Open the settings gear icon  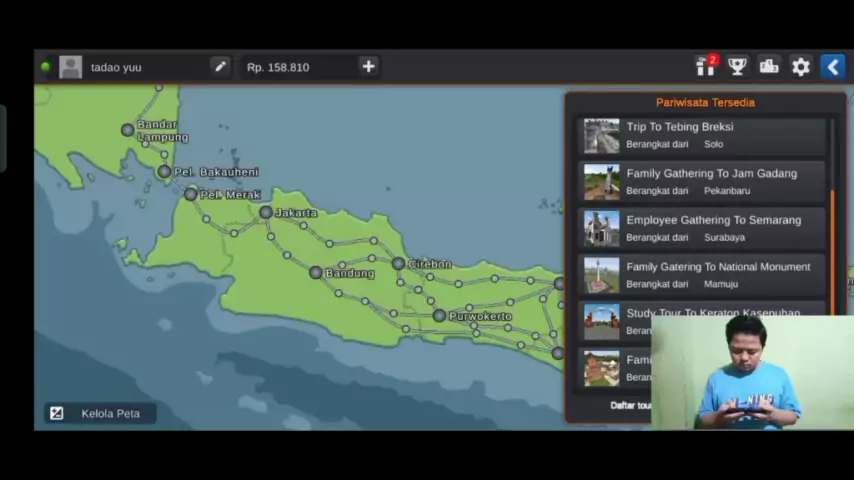[801, 67]
